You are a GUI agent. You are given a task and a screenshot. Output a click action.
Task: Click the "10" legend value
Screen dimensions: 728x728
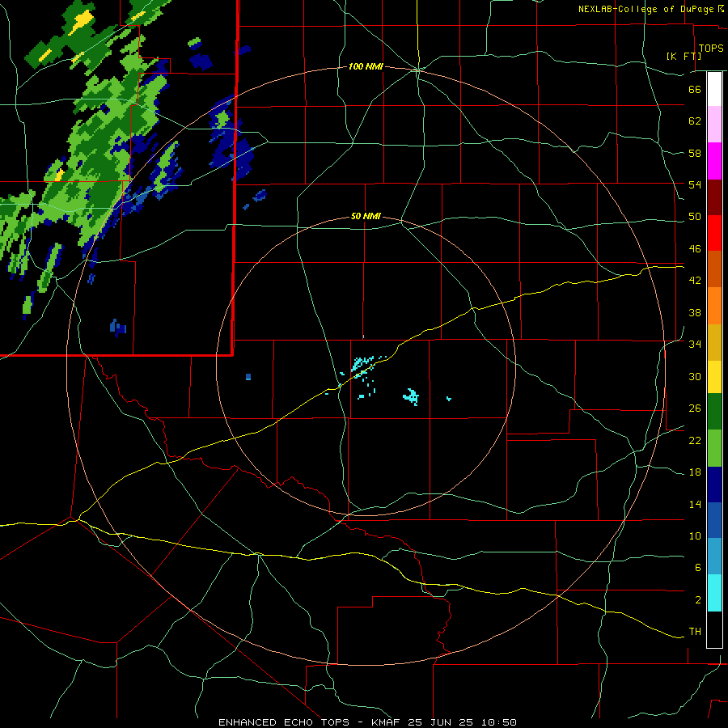pyautogui.click(x=695, y=536)
